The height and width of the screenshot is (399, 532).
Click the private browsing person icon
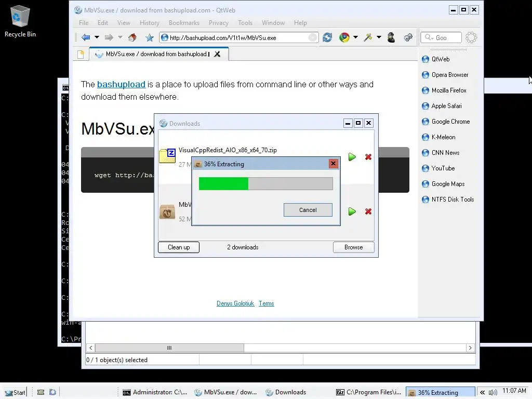click(391, 37)
